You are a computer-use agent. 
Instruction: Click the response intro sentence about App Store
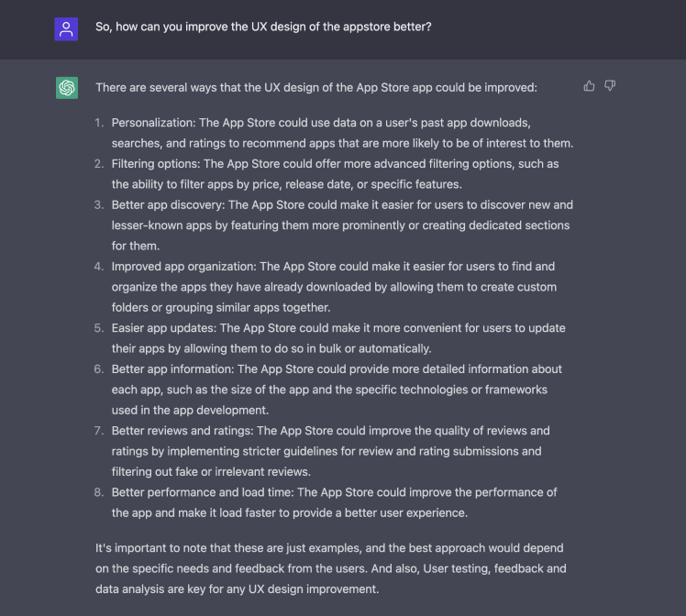click(x=316, y=87)
